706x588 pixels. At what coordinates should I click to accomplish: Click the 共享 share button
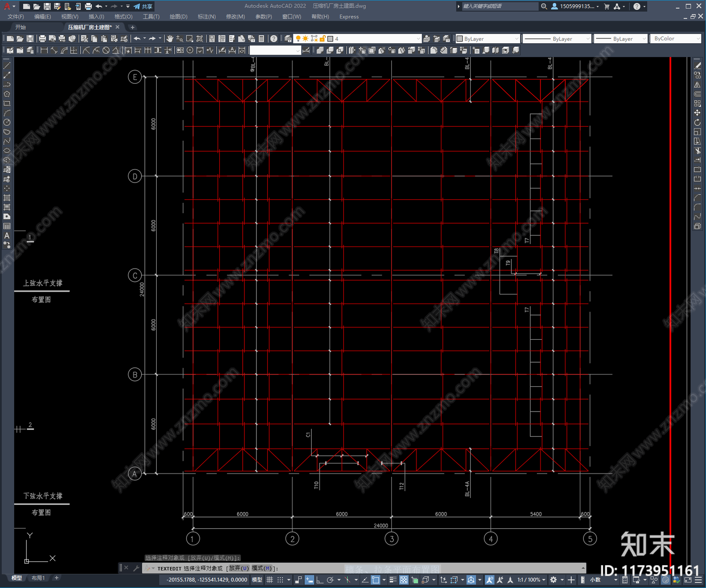pos(143,6)
